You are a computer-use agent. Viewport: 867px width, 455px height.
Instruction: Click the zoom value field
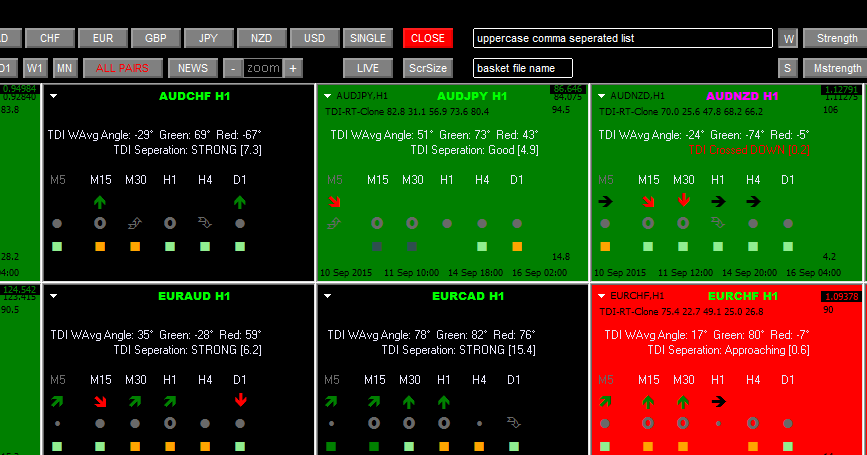click(263, 68)
